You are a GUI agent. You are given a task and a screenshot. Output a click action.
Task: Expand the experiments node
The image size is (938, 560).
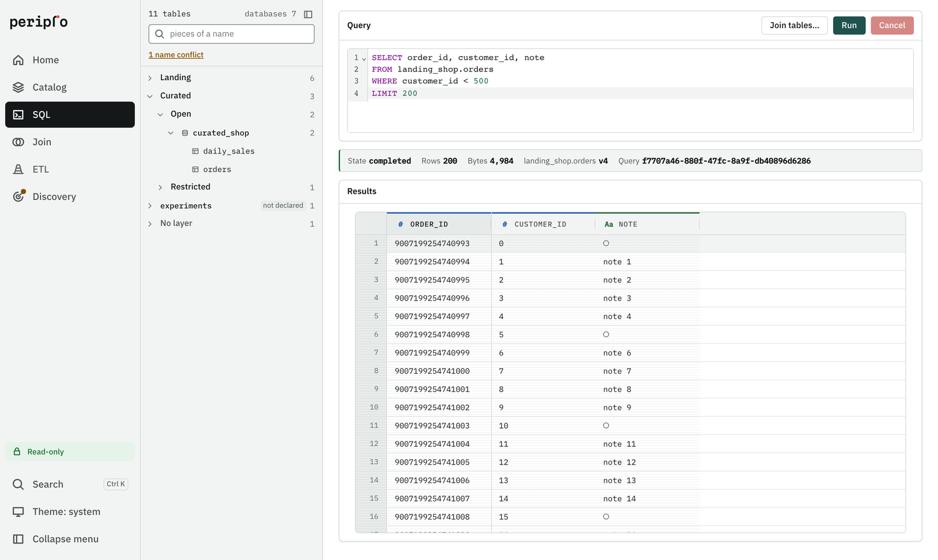[x=150, y=206]
